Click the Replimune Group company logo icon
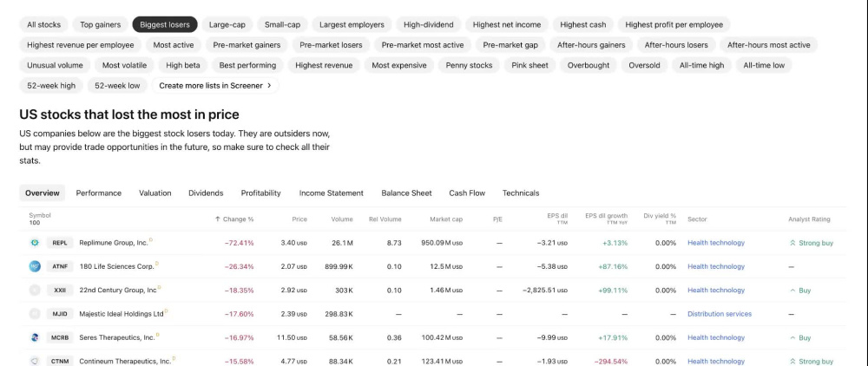Viewport: 868px width, 366px height. pos(35,243)
